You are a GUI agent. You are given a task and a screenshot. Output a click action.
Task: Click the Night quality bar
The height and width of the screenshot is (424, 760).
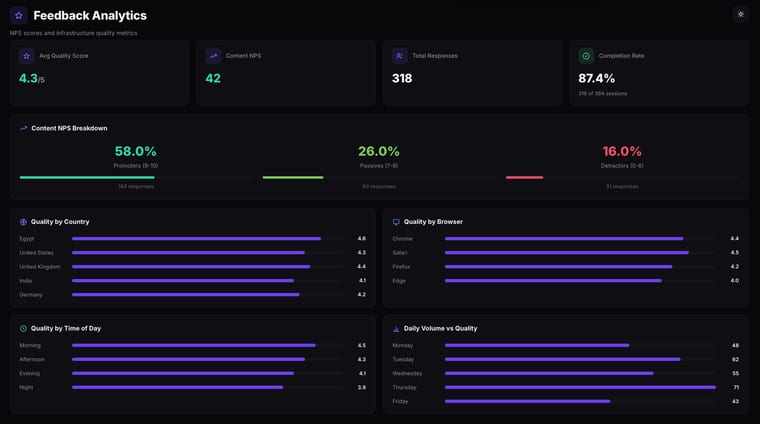pyautogui.click(x=177, y=387)
